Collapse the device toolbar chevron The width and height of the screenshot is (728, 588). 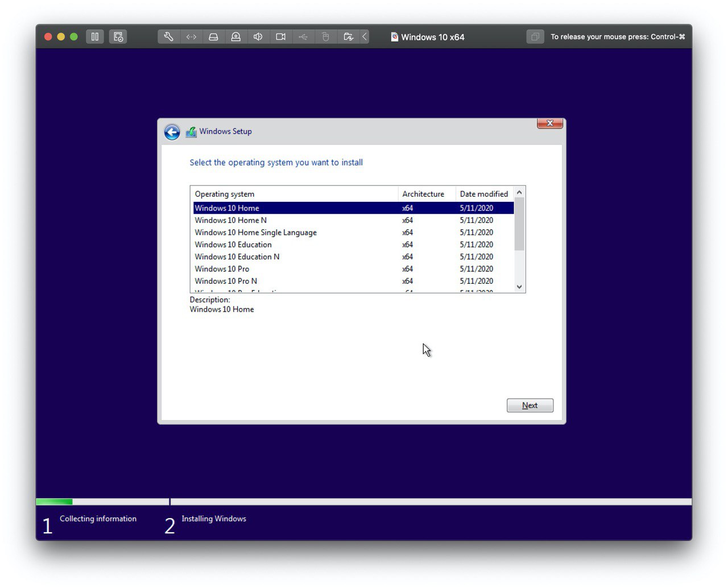point(365,37)
